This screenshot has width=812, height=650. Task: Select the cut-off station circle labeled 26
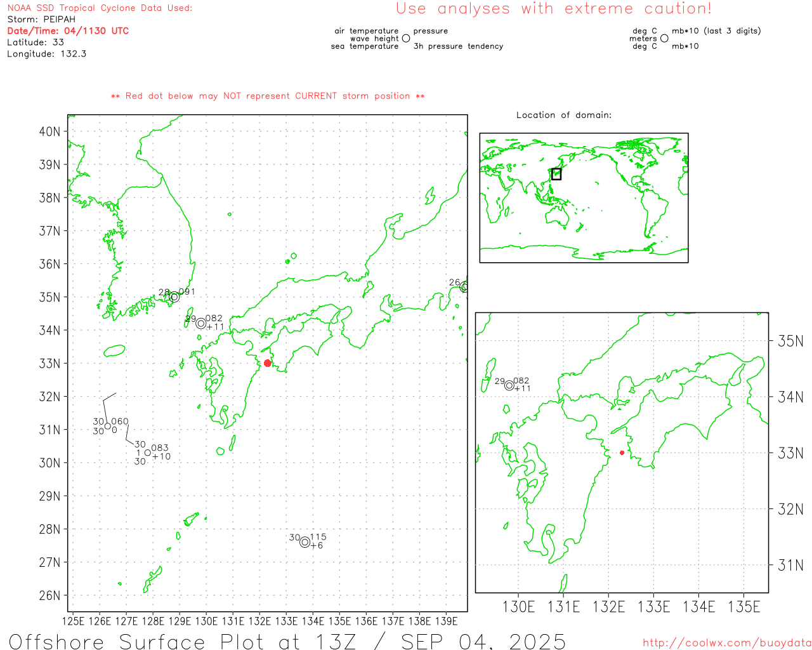coord(464,287)
